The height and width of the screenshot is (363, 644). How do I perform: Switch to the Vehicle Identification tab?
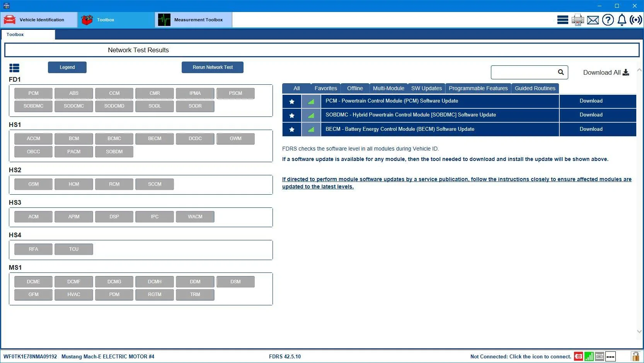click(39, 20)
